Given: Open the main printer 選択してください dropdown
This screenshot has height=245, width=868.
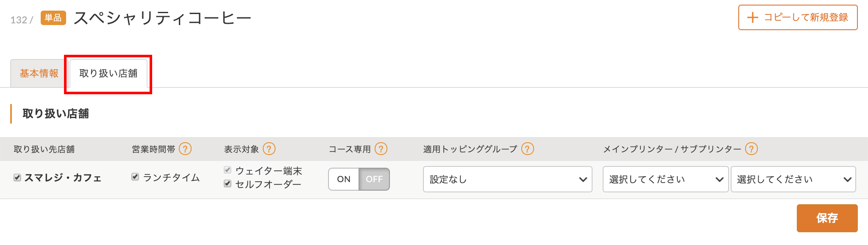Looking at the screenshot, I should tap(665, 179).
